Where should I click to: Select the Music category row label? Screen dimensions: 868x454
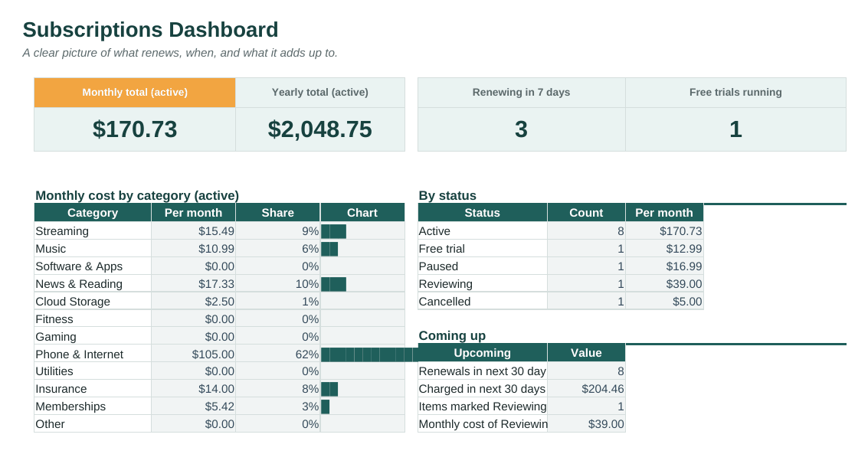(x=93, y=249)
